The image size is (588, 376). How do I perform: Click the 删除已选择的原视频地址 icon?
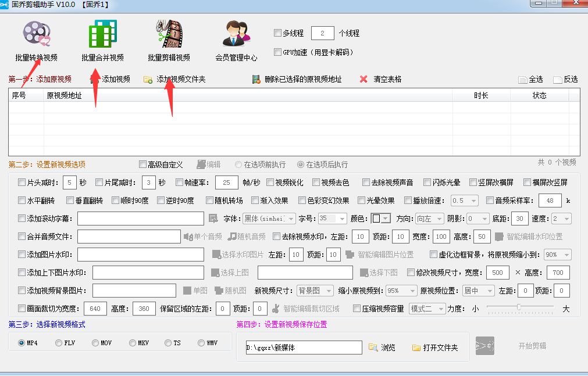pyautogui.click(x=256, y=80)
